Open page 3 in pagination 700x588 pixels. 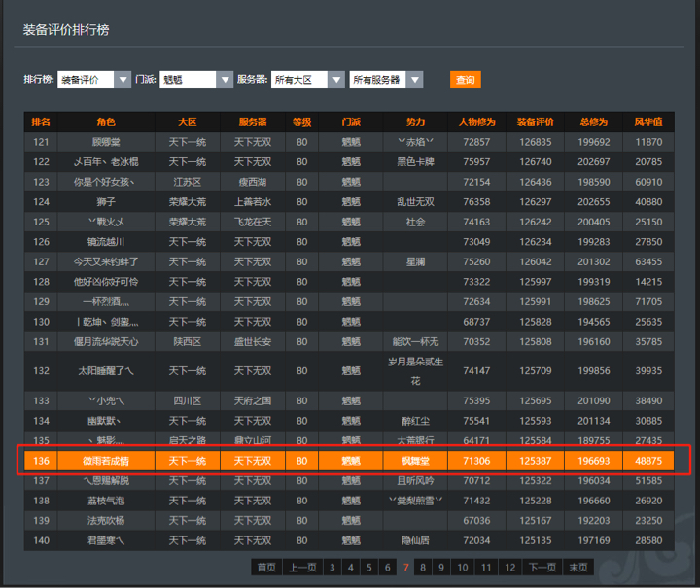pyautogui.click(x=332, y=567)
